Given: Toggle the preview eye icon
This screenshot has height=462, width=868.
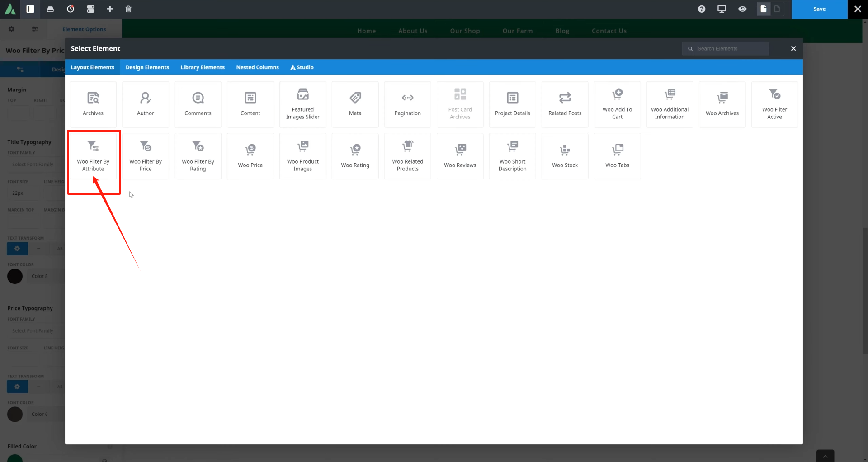Looking at the screenshot, I should 742,9.
